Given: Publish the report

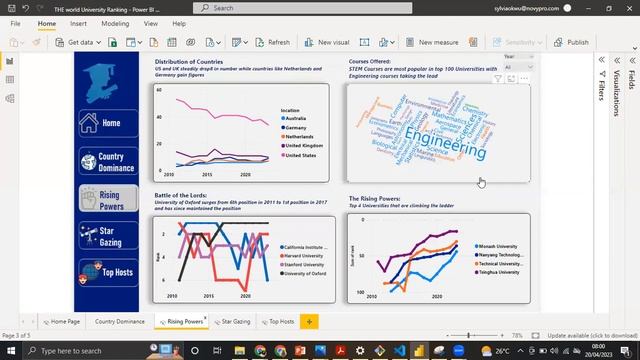Looking at the screenshot, I should pos(571,42).
